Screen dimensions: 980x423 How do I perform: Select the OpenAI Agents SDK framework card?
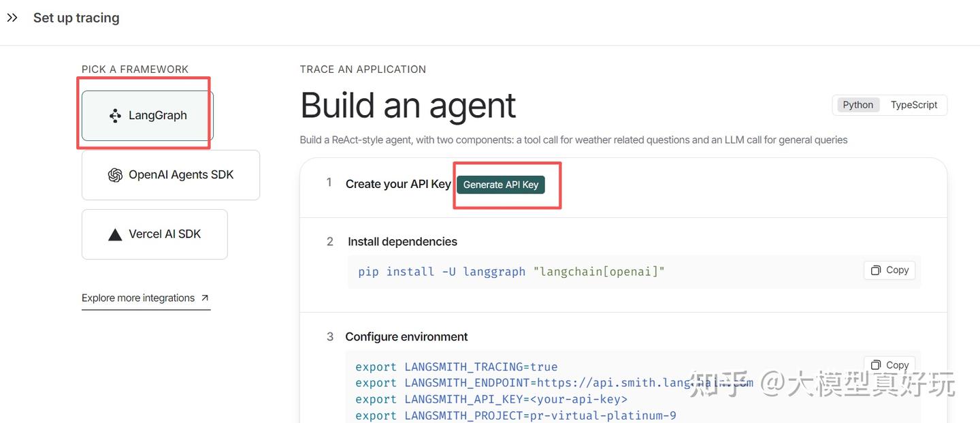coord(170,174)
